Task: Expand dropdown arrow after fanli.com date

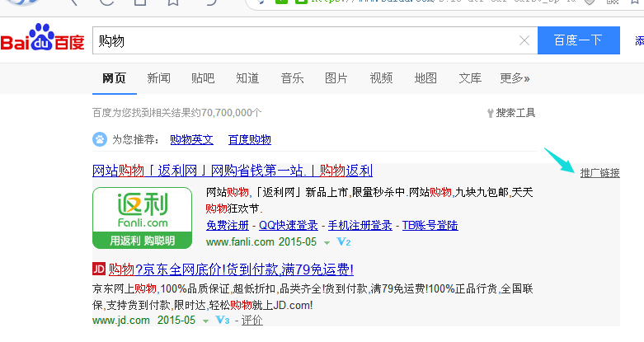Action: click(327, 242)
